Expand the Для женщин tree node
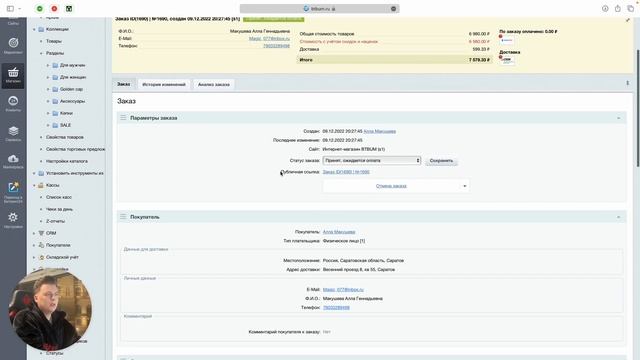The width and height of the screenshot is (640, 360). (x=48, y=77)
